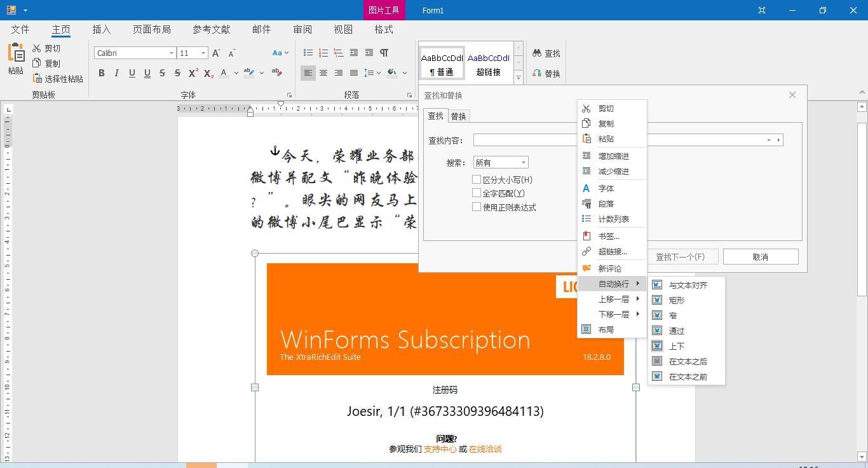Toggle the show paragraph marks icon
Screen dimensions: 868x468
click(384, 53)
